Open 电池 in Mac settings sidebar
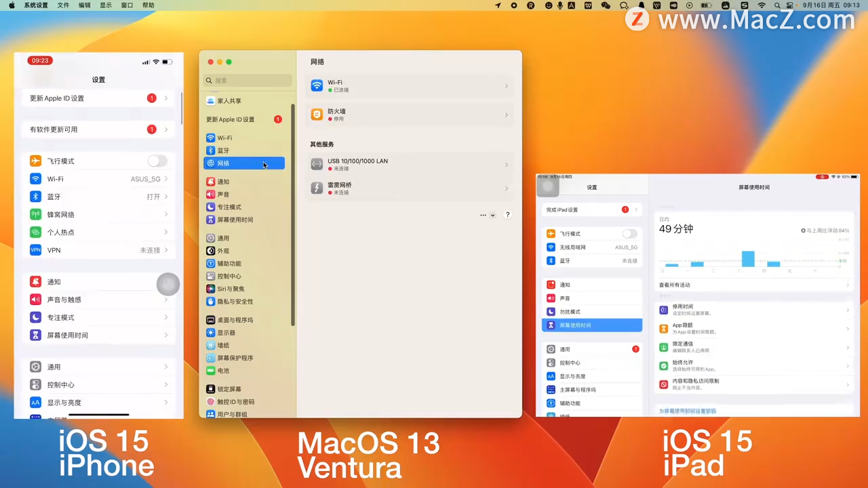The image size is (868, 488). pyautogui.click(x=244, y=371)
